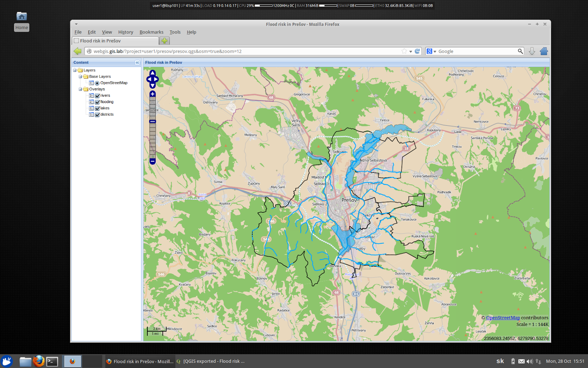
Task: Open the legend icon for rivers layer
Action: click(91, 95)
